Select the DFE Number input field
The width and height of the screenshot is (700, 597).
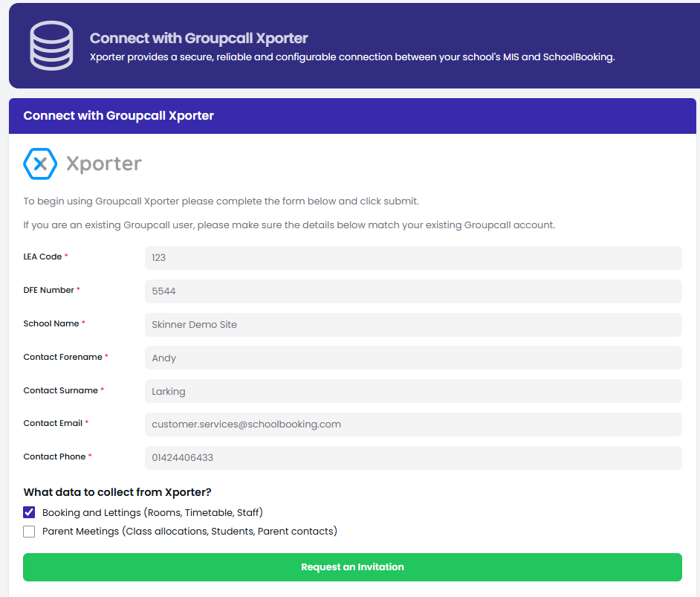(413, 291)
